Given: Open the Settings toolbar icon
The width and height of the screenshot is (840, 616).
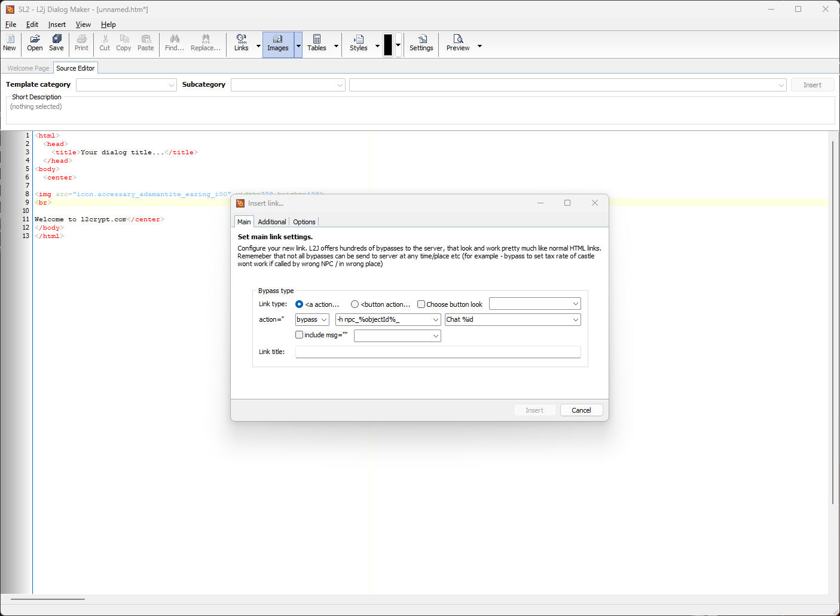Looking at the screenshot, I should 421,44.
